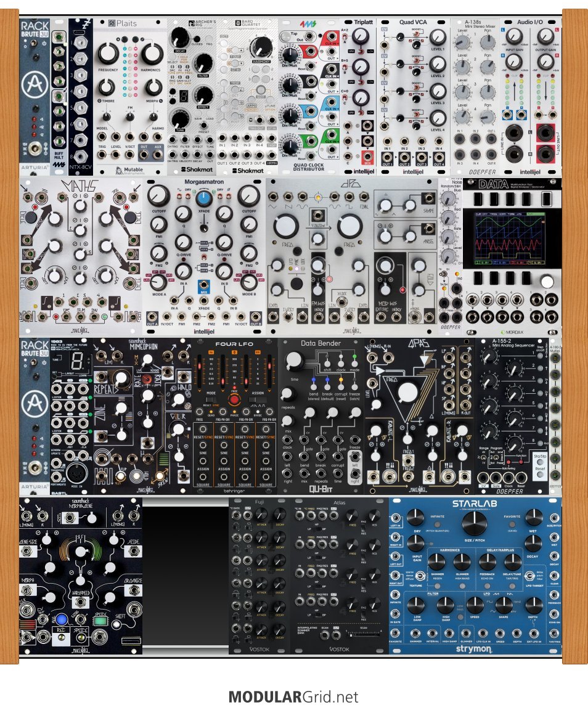This screenshot has height=710, width=588.
Task: Click the Plaits HARMONICS knob
Action: coord(152,54)
